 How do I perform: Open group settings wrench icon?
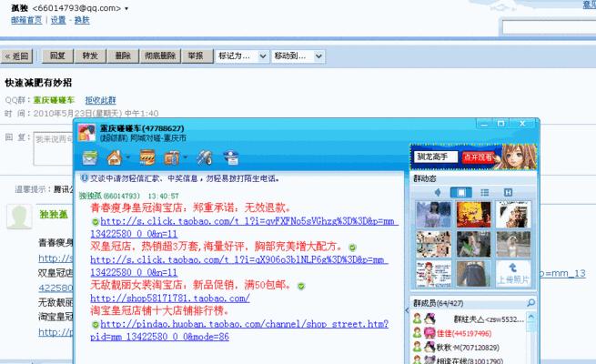(x=205, y=157)
